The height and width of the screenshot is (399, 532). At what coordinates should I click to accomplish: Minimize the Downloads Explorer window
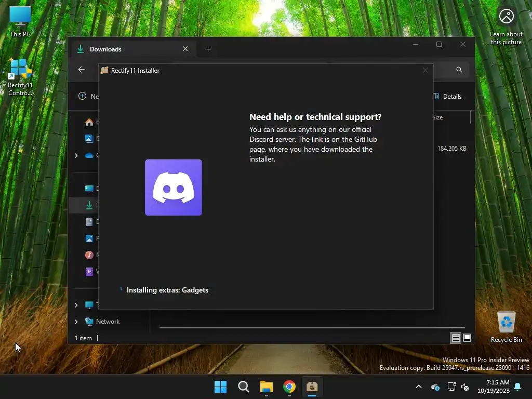pos(416,45)
